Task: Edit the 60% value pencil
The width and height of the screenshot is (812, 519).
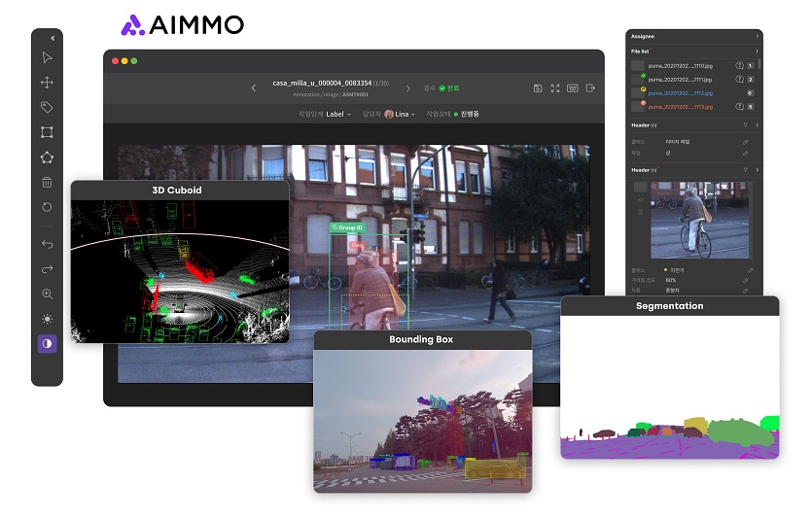Action: 746,281
